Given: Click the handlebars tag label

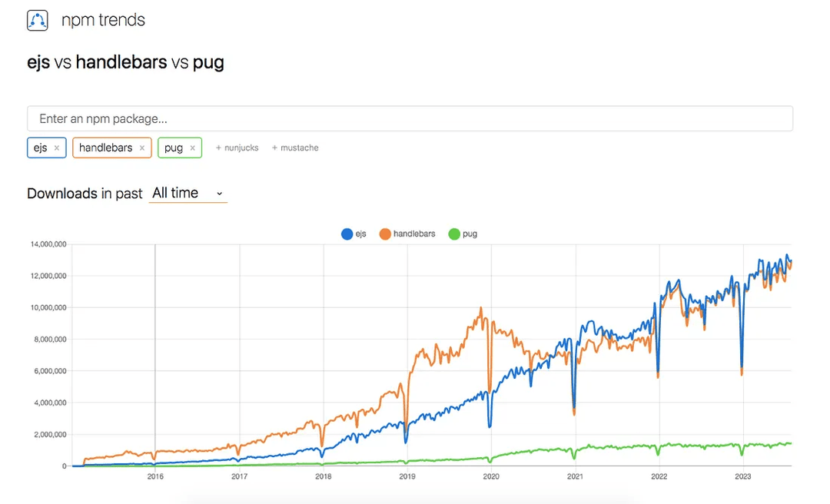Looking at the screenshot, I should pyautogui.click(x=105, y=148).
